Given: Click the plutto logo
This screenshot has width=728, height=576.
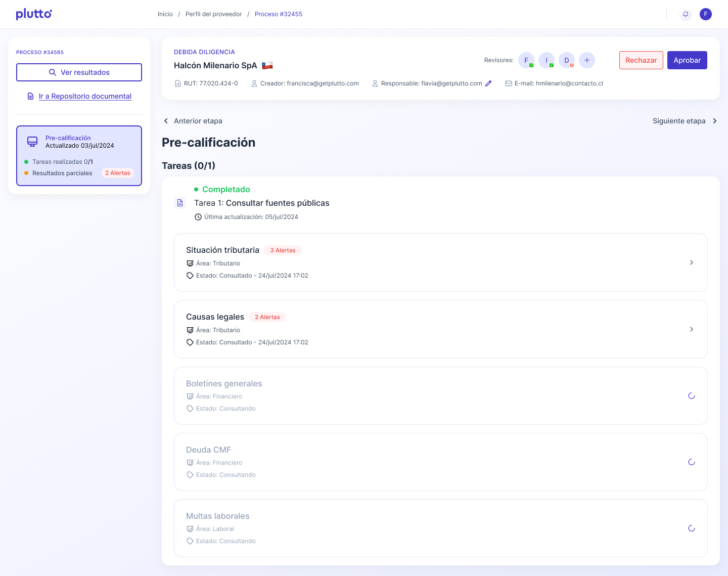Looking at the screenshot, I should click(34, 14).
